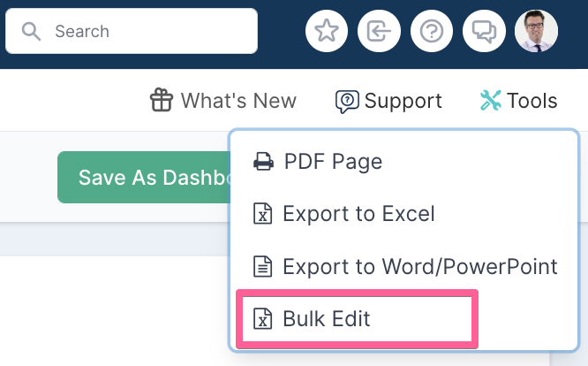Select Export to Word/PowerPoint
Screen dimensions: 588x366
403,266
